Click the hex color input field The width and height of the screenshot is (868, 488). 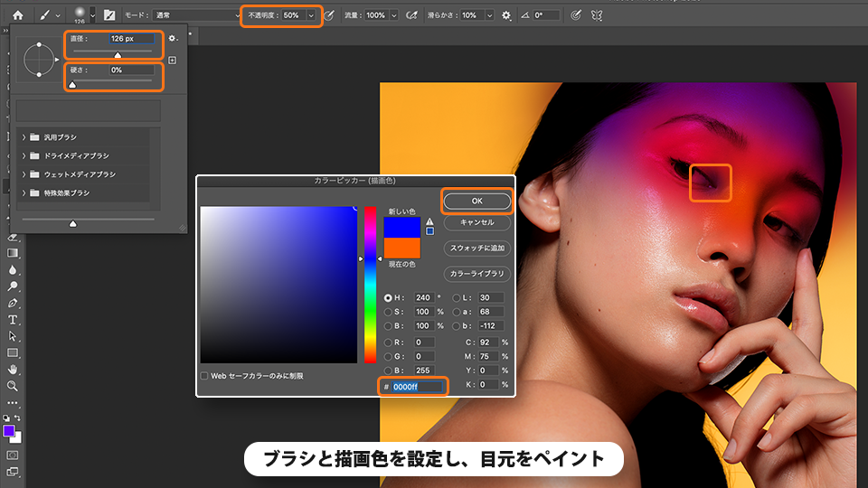pos(418,387)
